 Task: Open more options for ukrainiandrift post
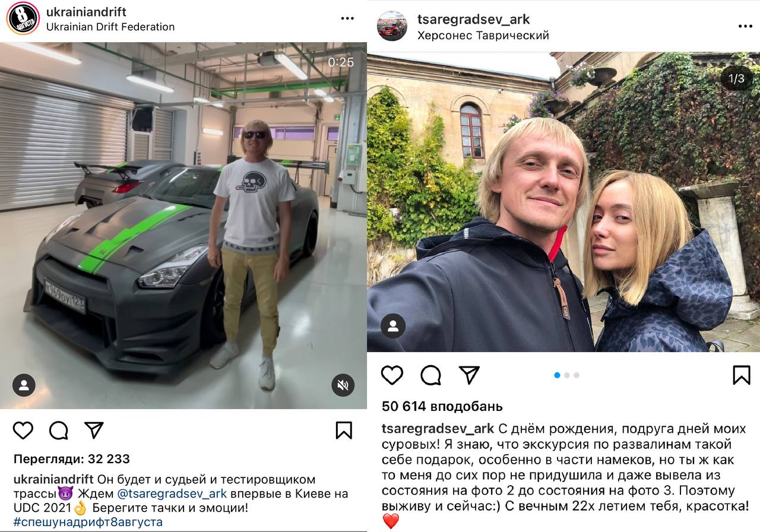[347, 19]
